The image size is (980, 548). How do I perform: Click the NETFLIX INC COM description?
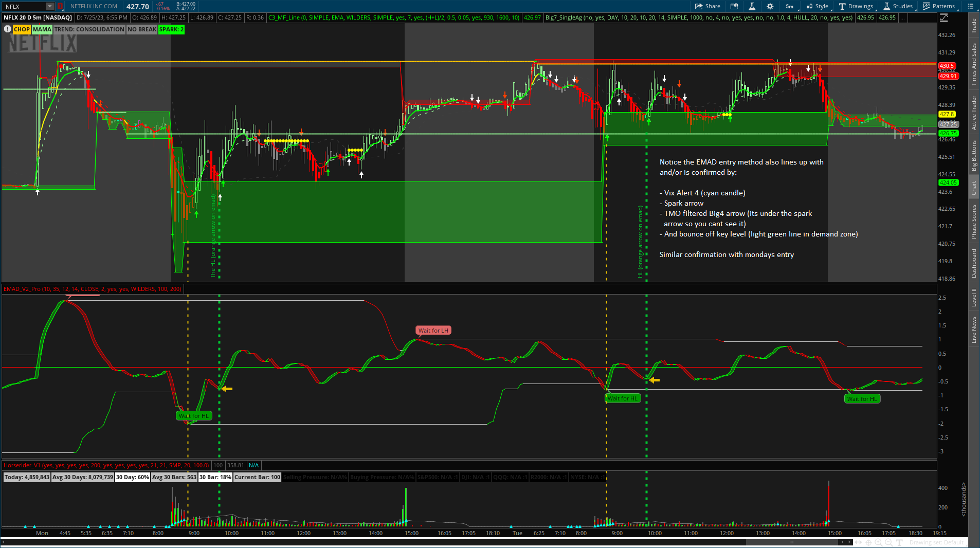[x=94, y=6]
